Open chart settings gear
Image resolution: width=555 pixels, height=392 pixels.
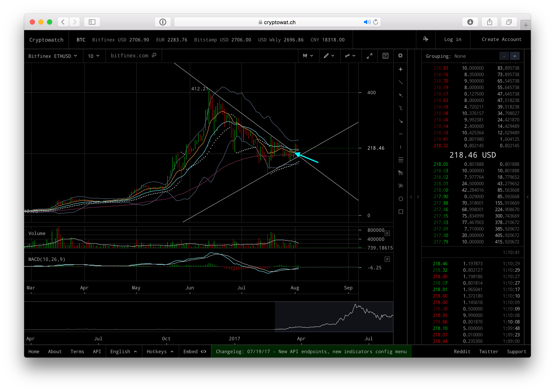tap(400, 56)
